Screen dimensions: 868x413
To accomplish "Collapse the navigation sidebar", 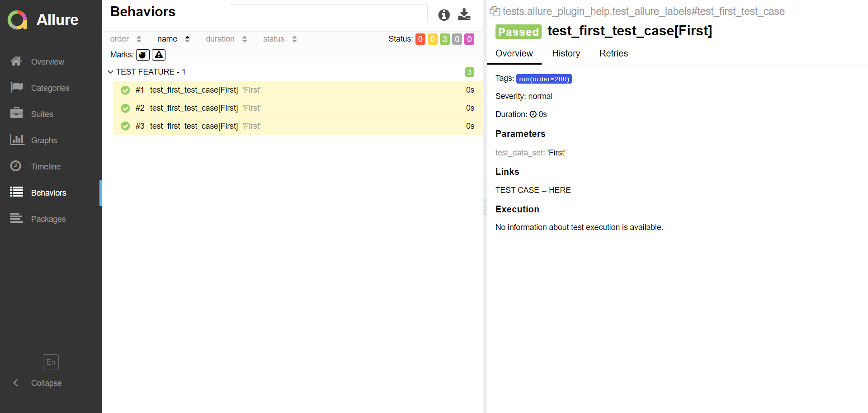I will 45,383.
